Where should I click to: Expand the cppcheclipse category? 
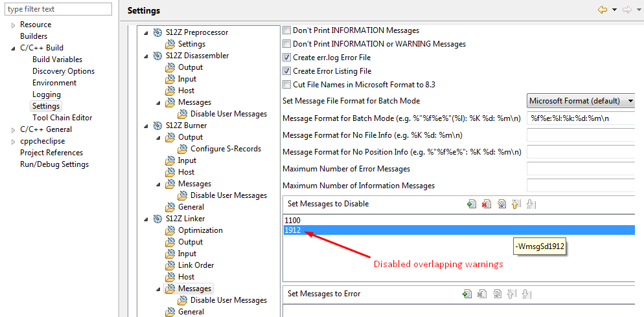pyautogui.click(x=14, y=142)
